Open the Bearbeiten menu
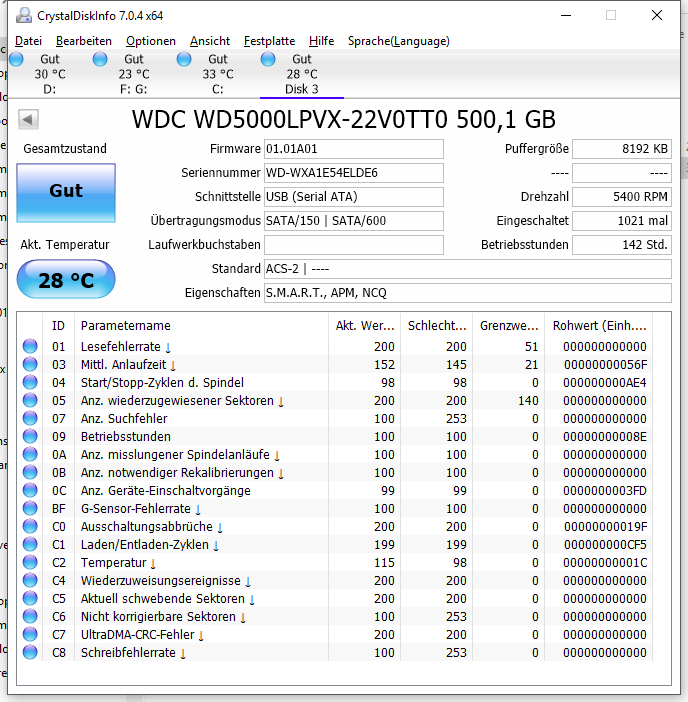 84,41
